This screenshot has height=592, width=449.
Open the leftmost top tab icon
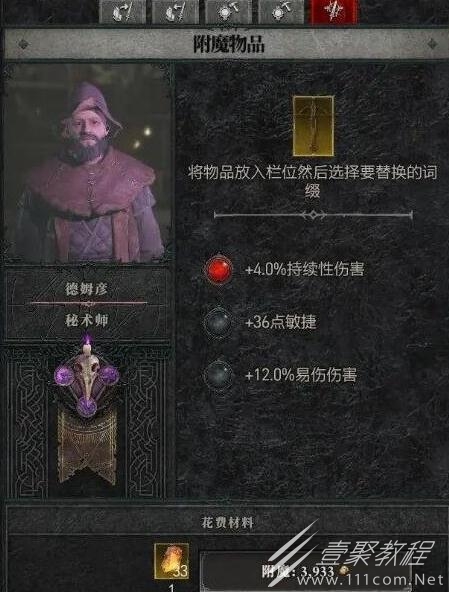pyautogui.click(x=123, y=12)
